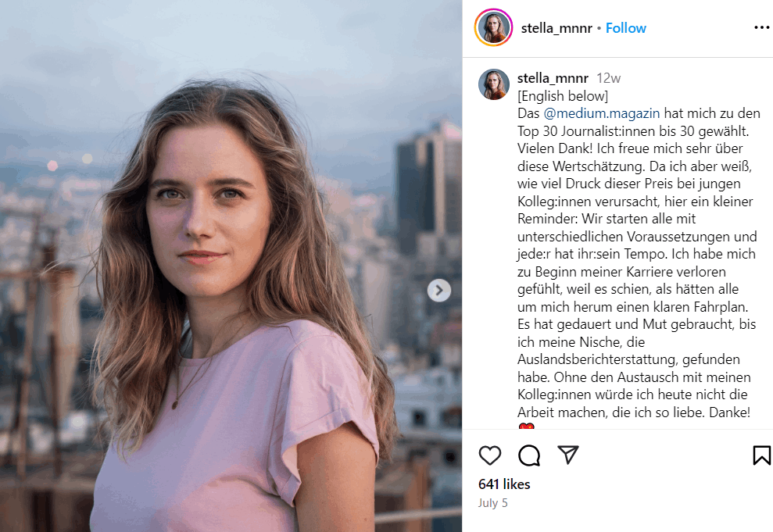Save the post with the bookmark icon
Image resolution: width=773 pixels, height=532 pixels.
coord(761,455)
